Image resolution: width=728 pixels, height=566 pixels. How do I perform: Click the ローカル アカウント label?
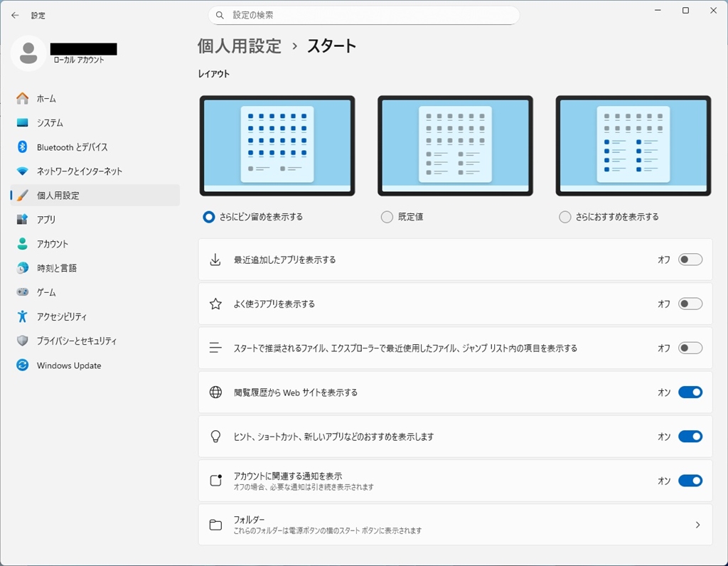78,60
